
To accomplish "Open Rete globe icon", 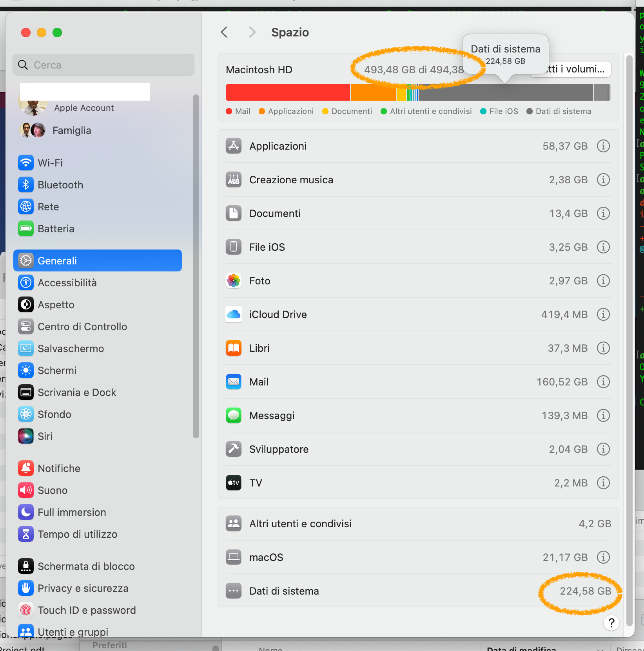I will [26, 206].
